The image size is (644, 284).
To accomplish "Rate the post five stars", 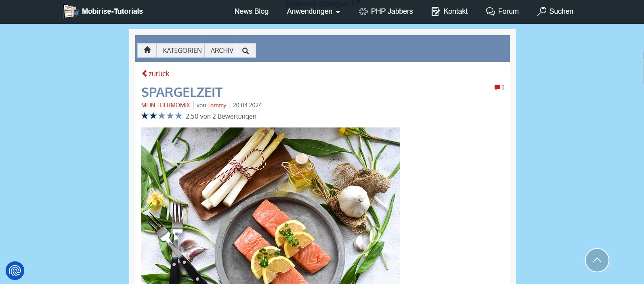I will tap(178, 116).
